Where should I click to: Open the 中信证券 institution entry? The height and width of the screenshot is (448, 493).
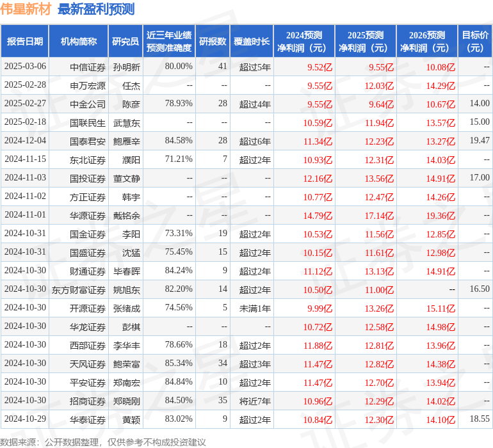pyautogui.click(x=88, y=67)
